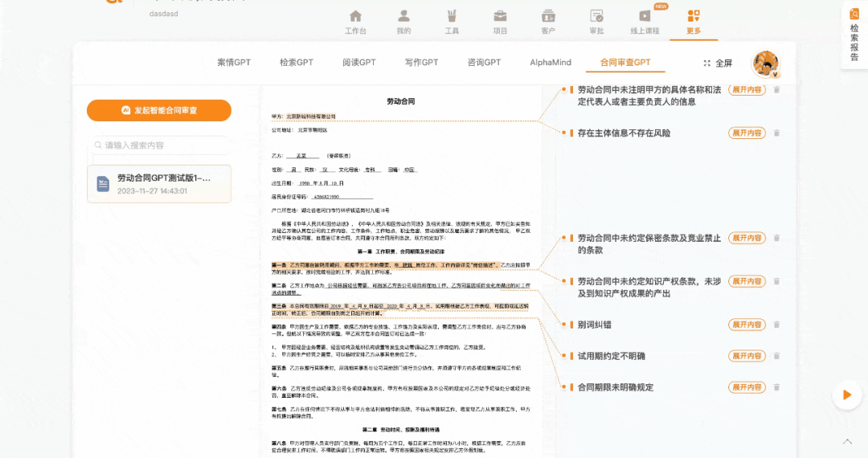Open the 审批 approval icon
868x458 pixels.
(x=596, y=17)
